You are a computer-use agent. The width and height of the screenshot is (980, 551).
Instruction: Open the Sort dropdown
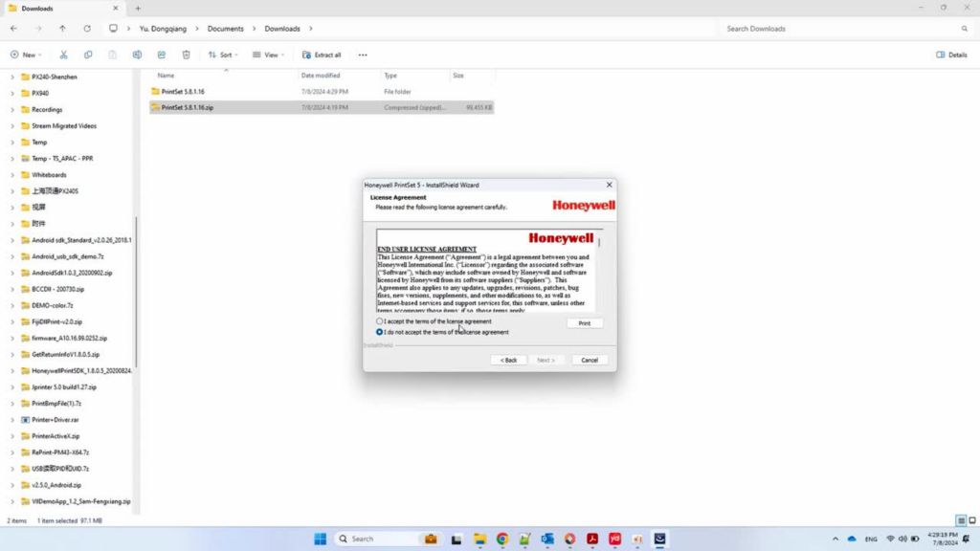(222, 55)
